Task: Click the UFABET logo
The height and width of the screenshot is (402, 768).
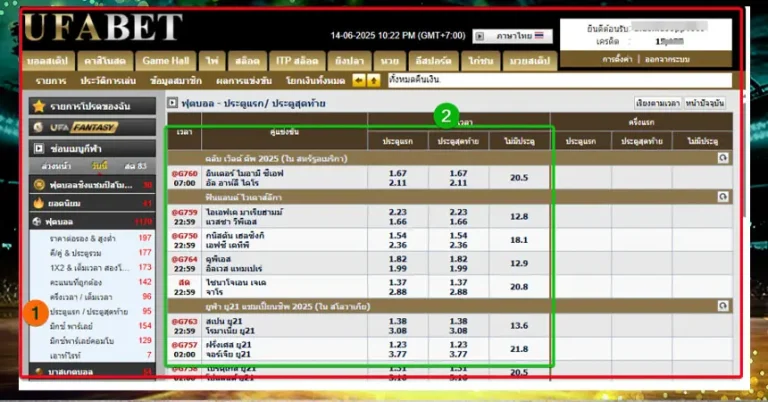Action: [x=102, y=27]
